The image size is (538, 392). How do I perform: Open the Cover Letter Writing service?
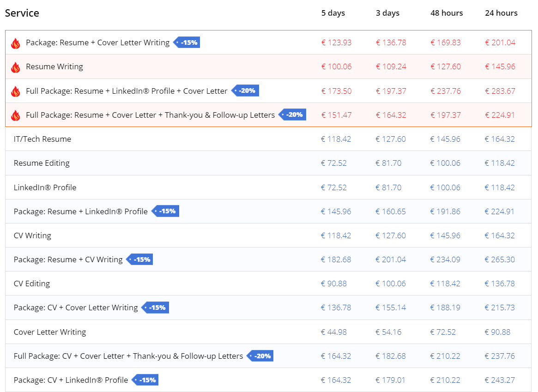[50, 332]
